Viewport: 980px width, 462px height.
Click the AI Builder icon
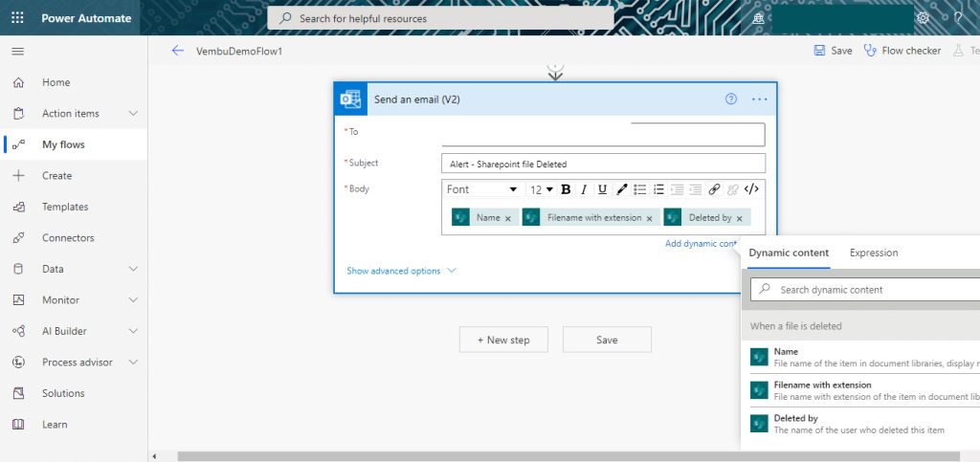click(x=19, y=332)
